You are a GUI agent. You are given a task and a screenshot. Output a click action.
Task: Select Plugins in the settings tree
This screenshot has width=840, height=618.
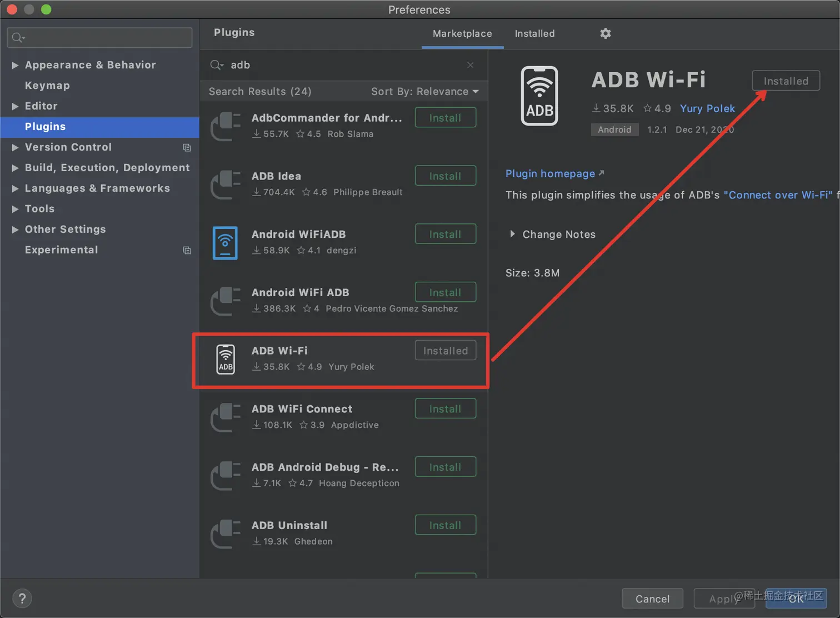(x=99, y=127)
